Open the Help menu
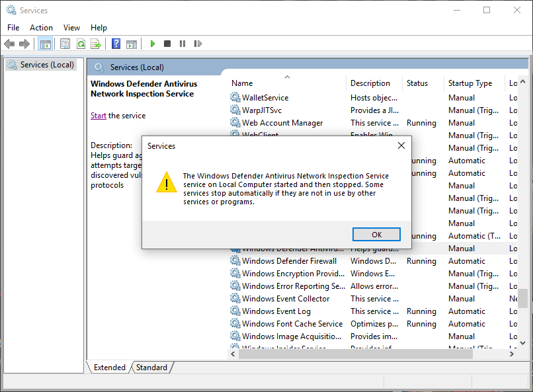Viewport: 533px width, 392px height. 99,28
